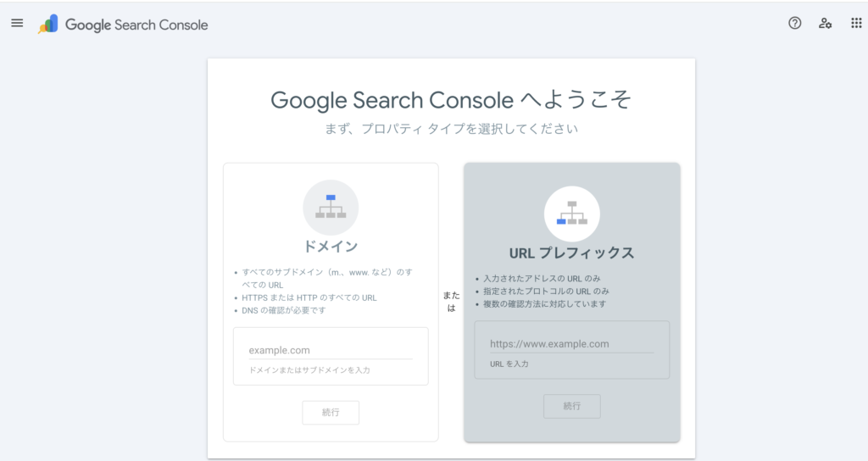
Task: Click the ドメインまたはサブドメインを入力 hint text
Action: coord(309,370)
